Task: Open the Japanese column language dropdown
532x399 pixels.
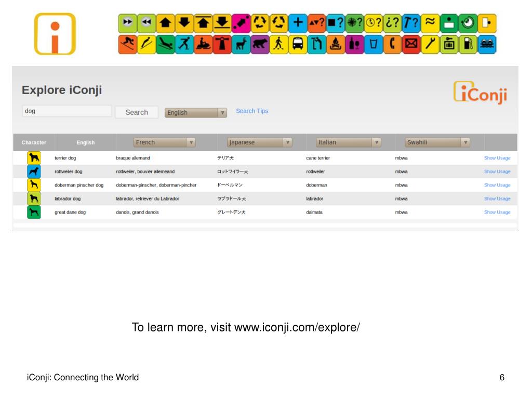Action: click(x=260, y=142)
